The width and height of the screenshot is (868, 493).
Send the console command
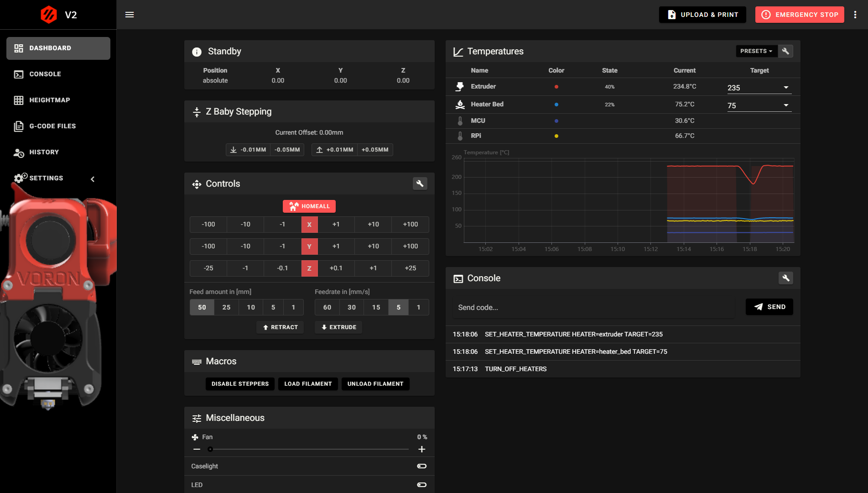point(769,307)
